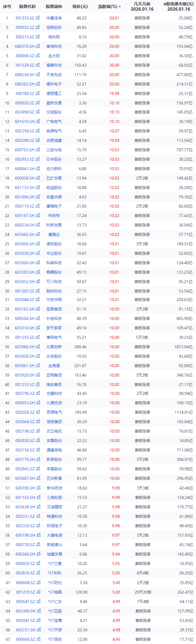Image resolution: width=196 pixels, height=644 pixels.
Task: Sort by the 现价(元) column header
Action: (x=80, y=6)
